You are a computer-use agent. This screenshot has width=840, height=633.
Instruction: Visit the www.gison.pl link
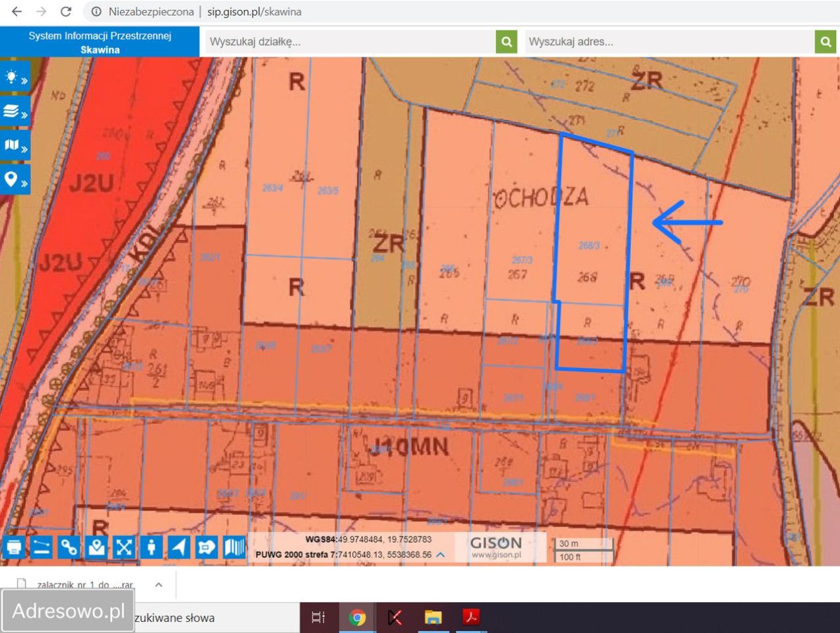click(498, 552)
